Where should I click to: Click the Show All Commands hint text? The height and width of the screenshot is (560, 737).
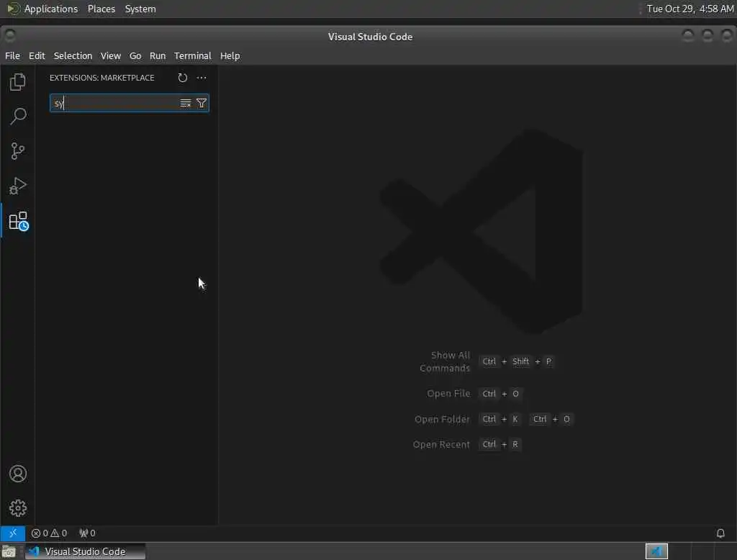point(445,361)
